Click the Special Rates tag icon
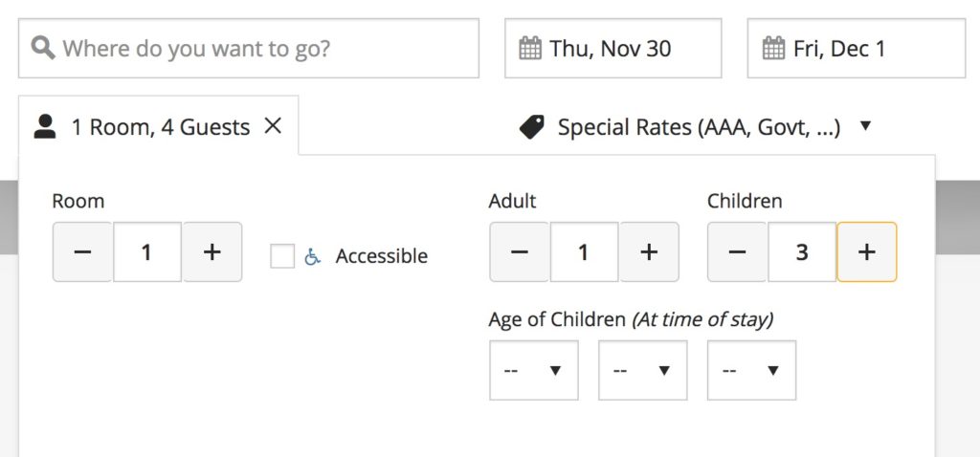Screen dimensions: 980x457 532,127
